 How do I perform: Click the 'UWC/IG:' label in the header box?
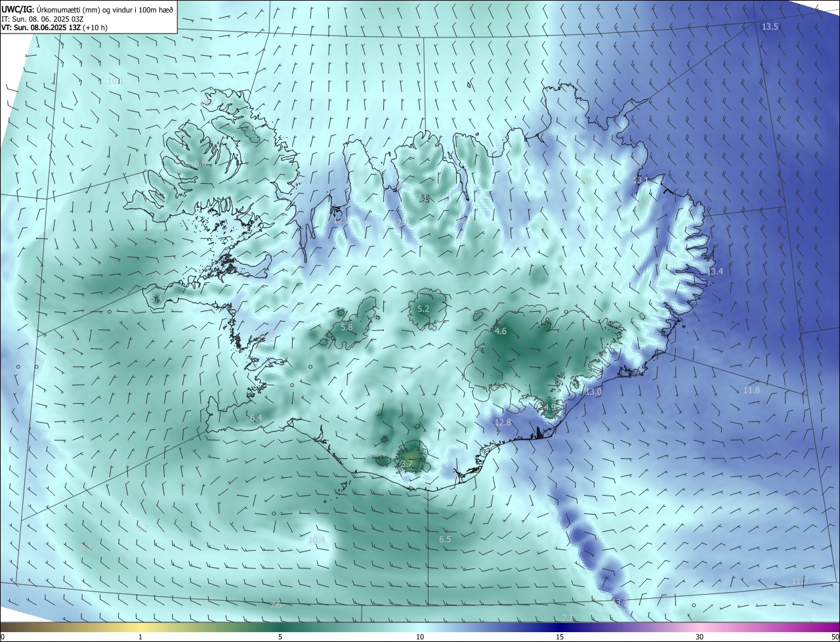coord(18,9)
